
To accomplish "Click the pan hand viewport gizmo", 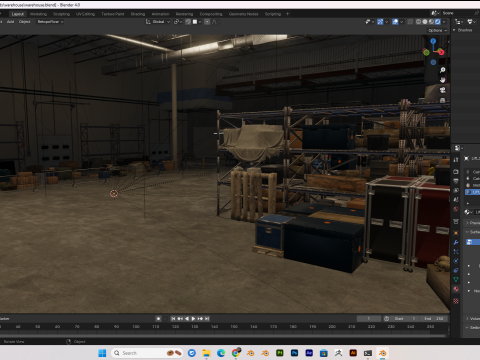I will 443,80.
